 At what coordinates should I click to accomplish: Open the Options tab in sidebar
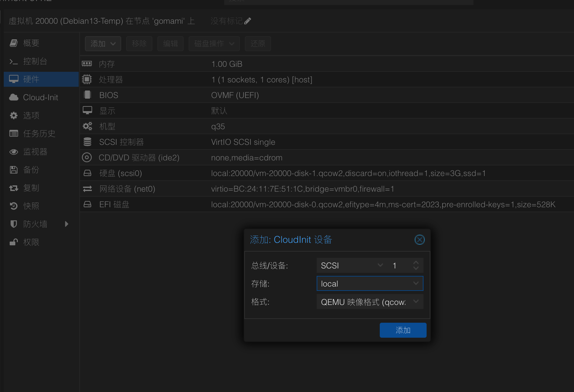[31, 115]
